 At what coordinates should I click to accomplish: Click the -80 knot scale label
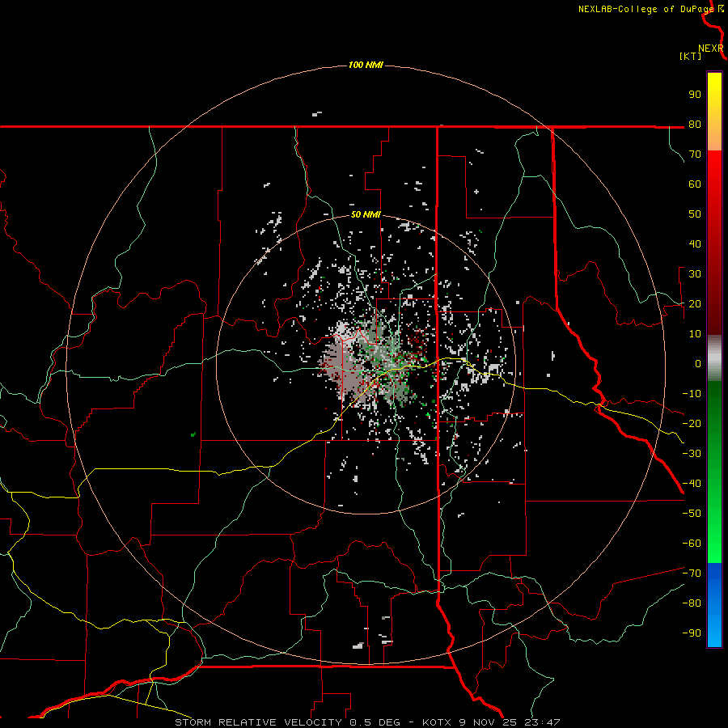[x=692, y=603]
